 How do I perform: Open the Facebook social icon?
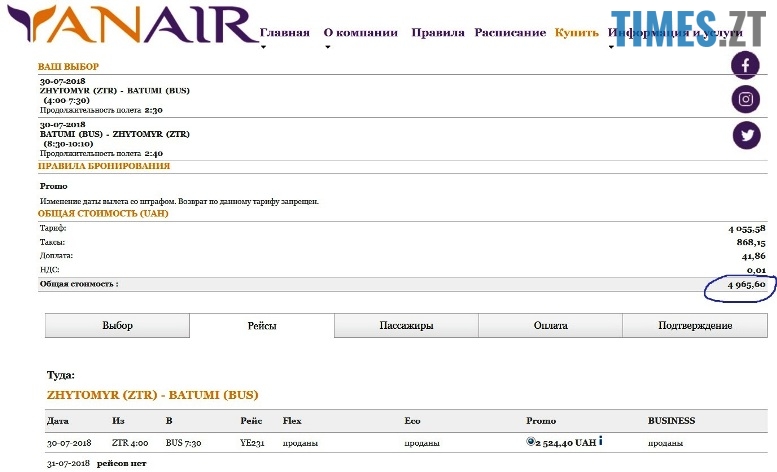746,65
